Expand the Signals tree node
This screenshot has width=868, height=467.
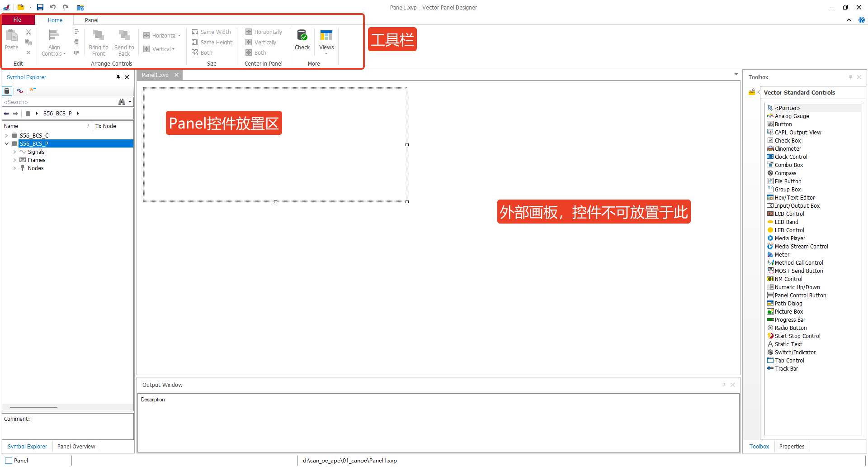point(14,152)
